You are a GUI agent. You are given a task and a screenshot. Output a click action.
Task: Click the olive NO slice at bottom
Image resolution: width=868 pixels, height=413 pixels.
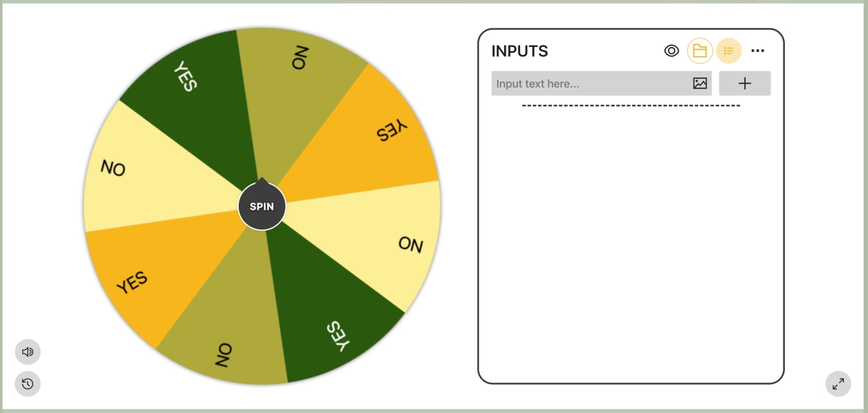click(228, 340)
